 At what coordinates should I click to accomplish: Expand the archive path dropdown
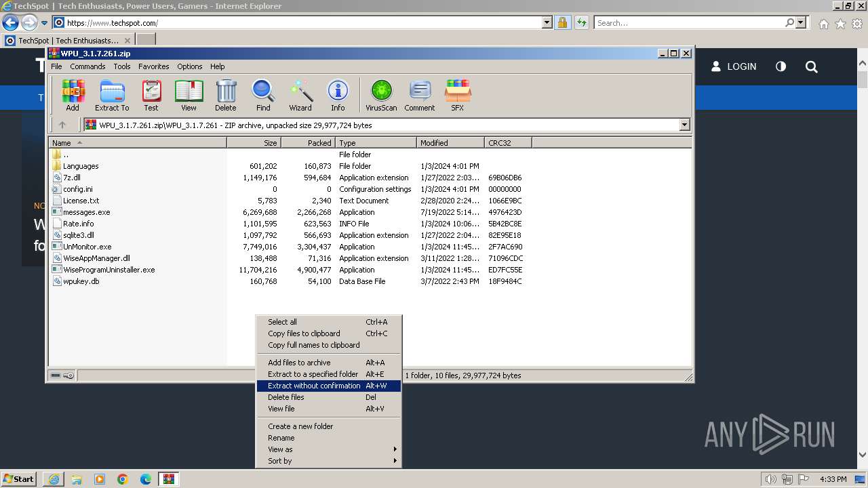(x=684, y=125)
